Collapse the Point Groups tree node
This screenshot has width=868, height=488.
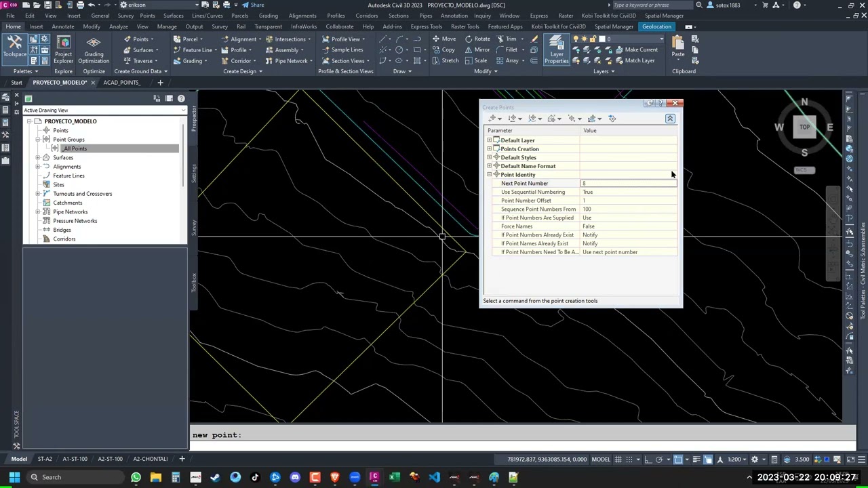38,140
